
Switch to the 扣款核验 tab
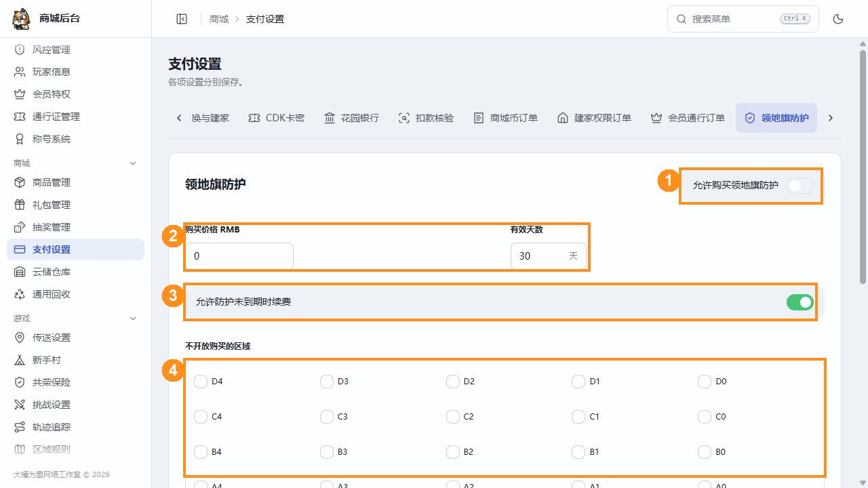coord(426,118)
